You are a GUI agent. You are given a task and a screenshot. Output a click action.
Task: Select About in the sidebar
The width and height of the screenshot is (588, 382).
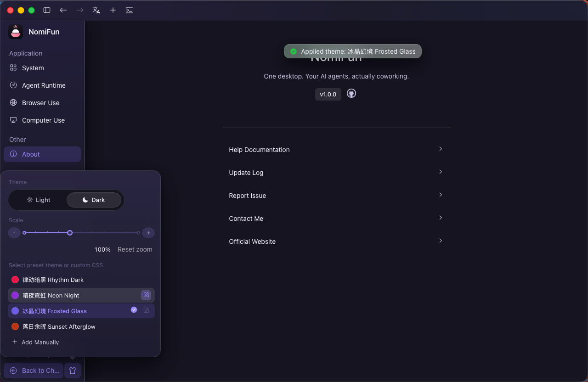tap(42, 154)
